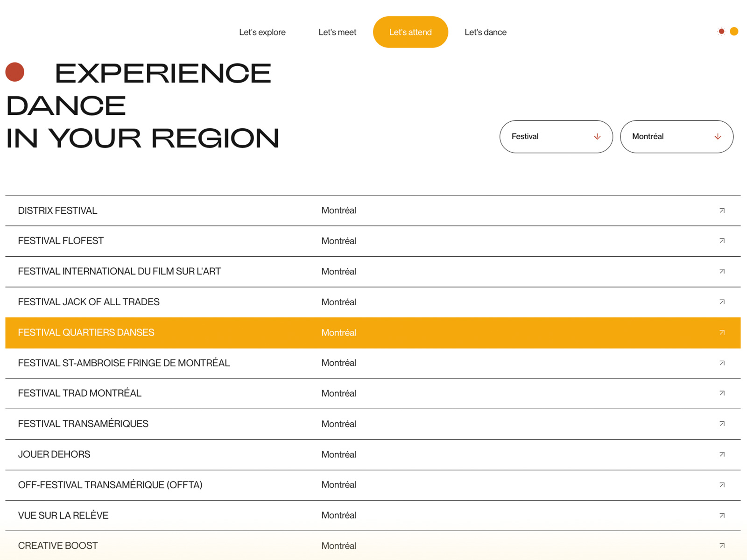This screenshot has width=747, height=560.
Task: Open Festival International du Film sur l'Art link
Action: coord(120,272)
